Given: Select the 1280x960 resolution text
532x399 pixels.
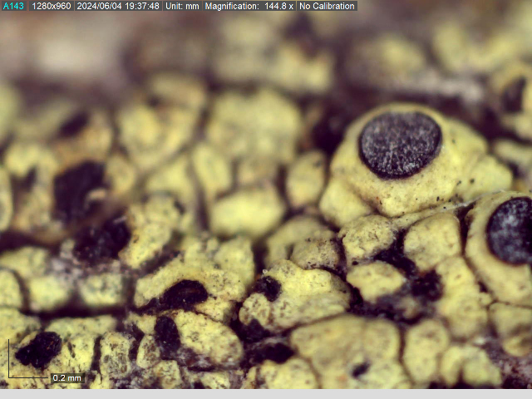Looking at the screenshot, I should coord(52,6).
